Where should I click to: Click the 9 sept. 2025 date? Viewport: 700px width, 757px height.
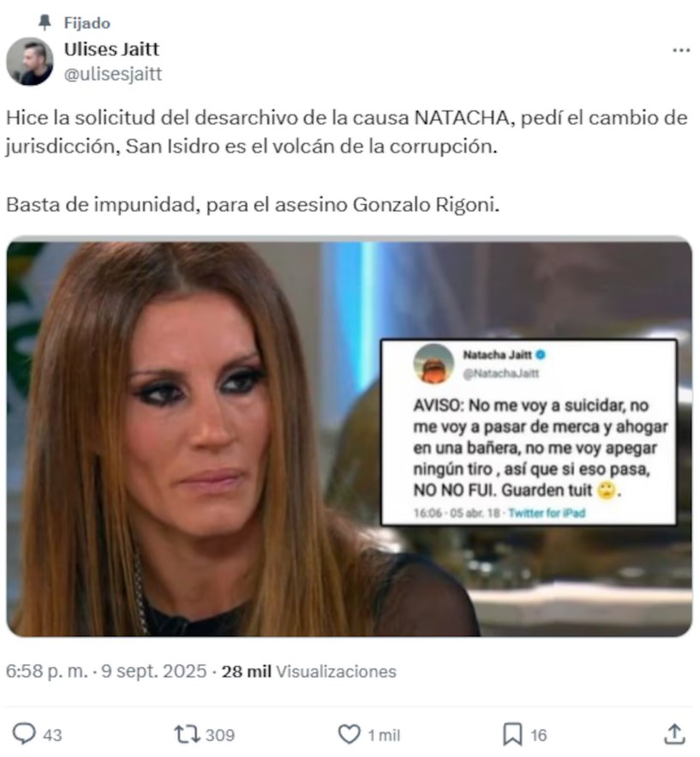[x=154, y=671]
